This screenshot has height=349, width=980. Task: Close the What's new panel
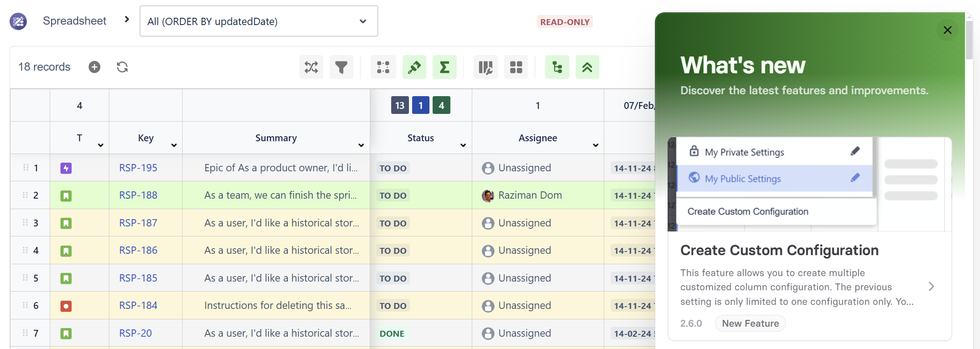947,30
